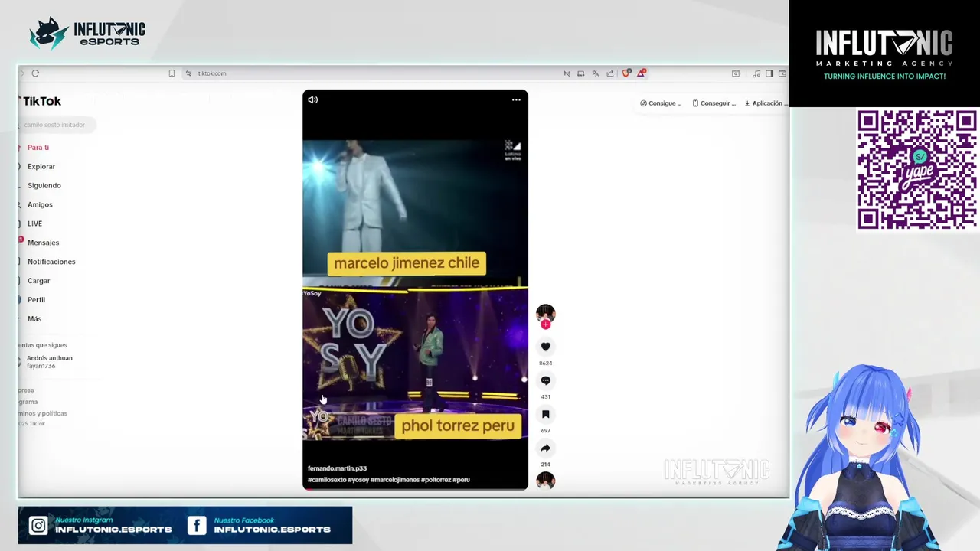980x551 pixels.
Task: Click the #marcelojimenes hashtag
Action: tap(395, 480)
